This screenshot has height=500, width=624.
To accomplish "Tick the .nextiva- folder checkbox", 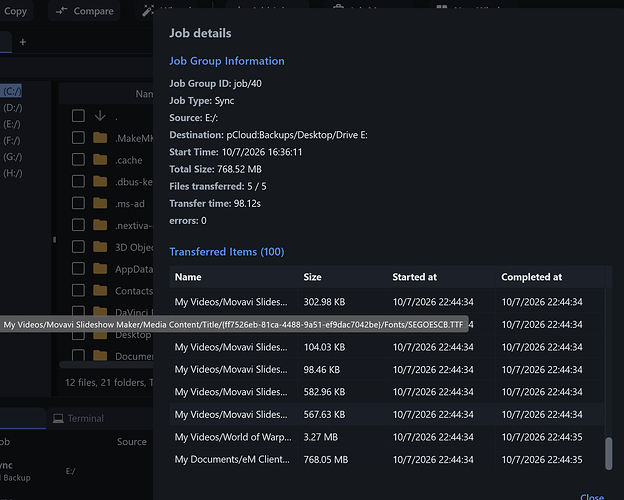I will coord(78,225).
